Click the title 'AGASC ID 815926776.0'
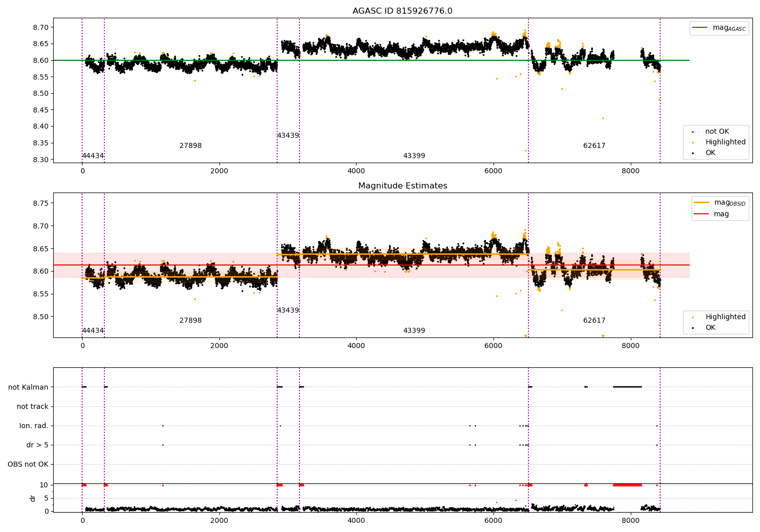Image resolution: width=760 pixels, height=532 pixels. pos(402,11)
